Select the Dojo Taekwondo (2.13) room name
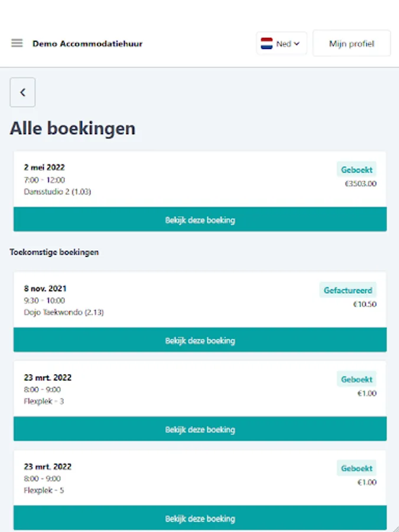The image size is (399, 532). point(64,312)
